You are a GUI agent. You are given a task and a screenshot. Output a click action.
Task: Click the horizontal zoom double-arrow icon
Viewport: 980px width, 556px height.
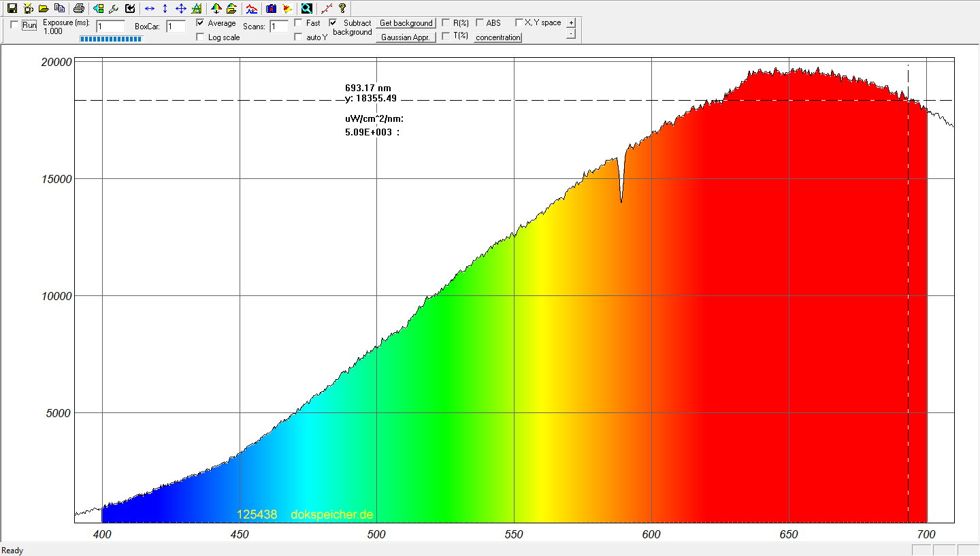[x=150, y=9]
